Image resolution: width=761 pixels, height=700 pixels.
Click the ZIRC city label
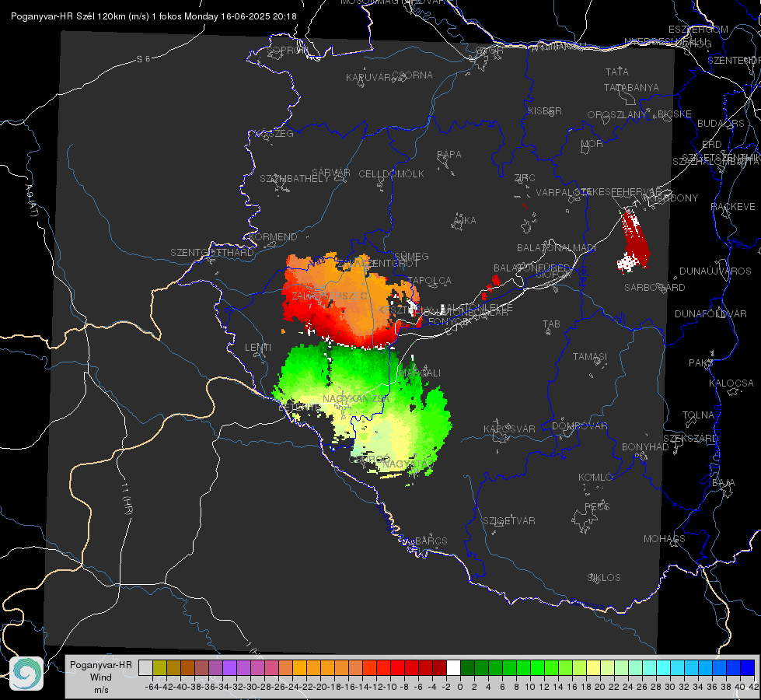pos(525,178)
